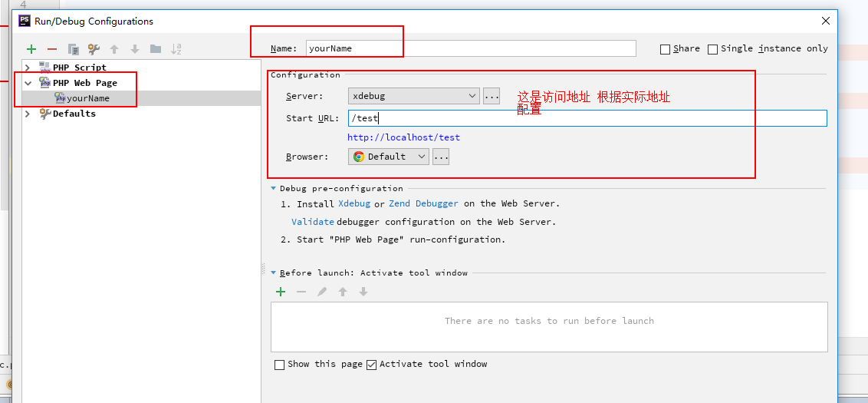Expand the Defaults tree node
The width and height of the screenshot is (868, 403).
point(28,114)
